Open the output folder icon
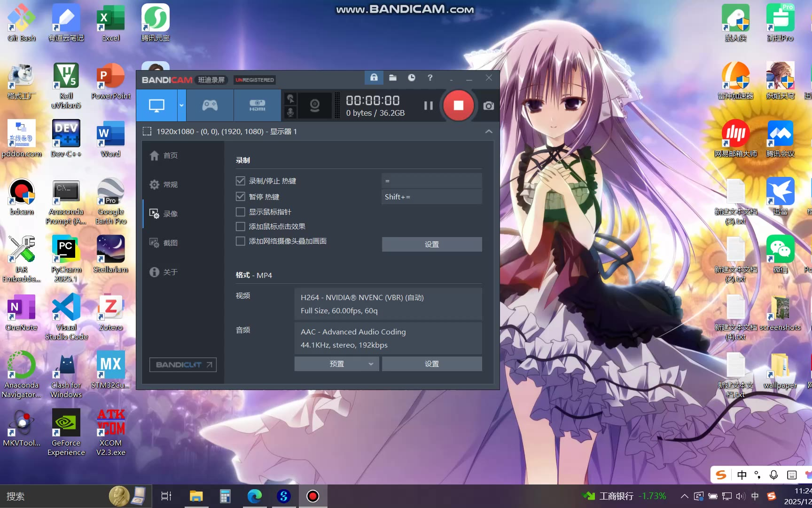 tap(393, 78)
